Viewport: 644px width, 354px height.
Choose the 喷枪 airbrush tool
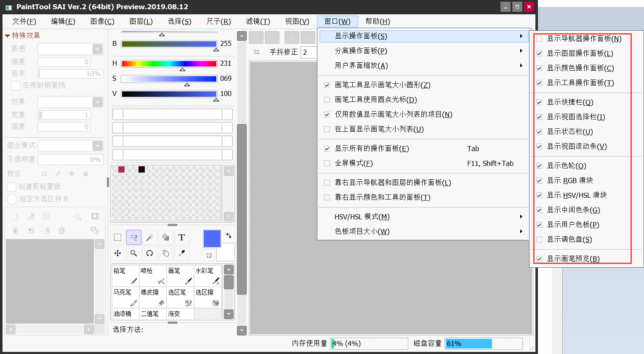tap(152, 276)
